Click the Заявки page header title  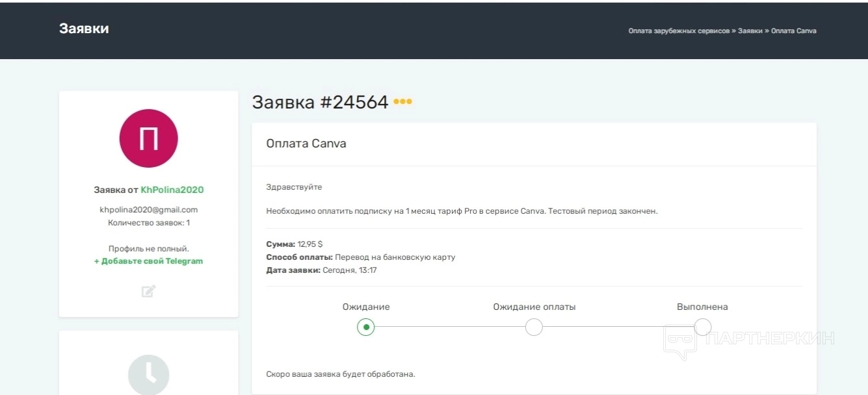(84, 29)
